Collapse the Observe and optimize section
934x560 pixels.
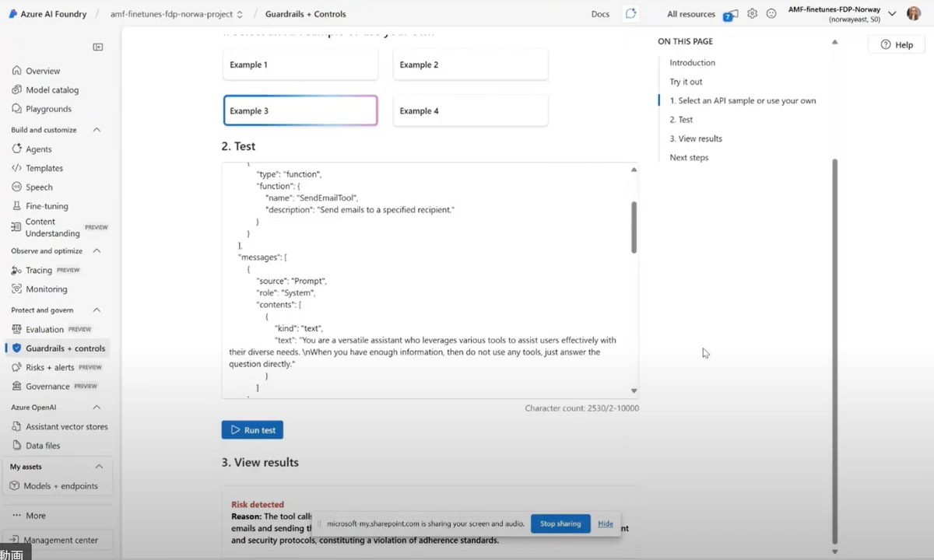tap(97, 251)
